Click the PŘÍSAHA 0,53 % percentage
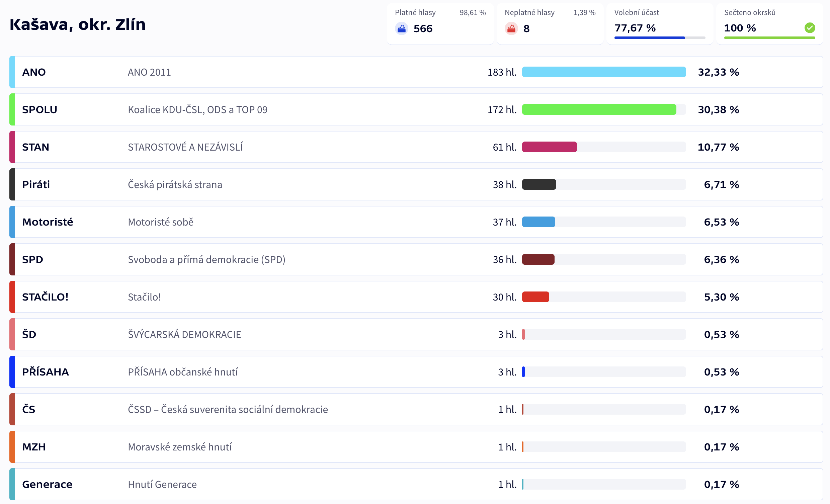This screenshot has height=504, width=830. tap(721, 372)
